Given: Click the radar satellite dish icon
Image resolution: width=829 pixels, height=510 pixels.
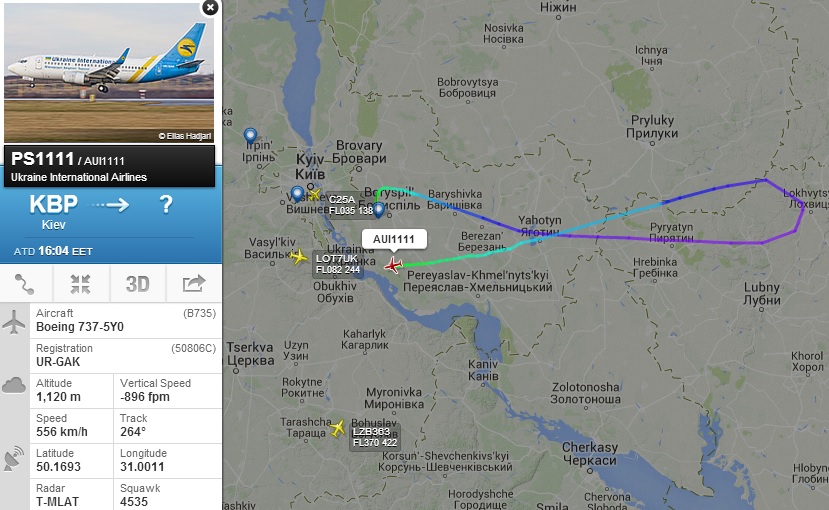Looking at the screenshot, I should click(14, 459).
